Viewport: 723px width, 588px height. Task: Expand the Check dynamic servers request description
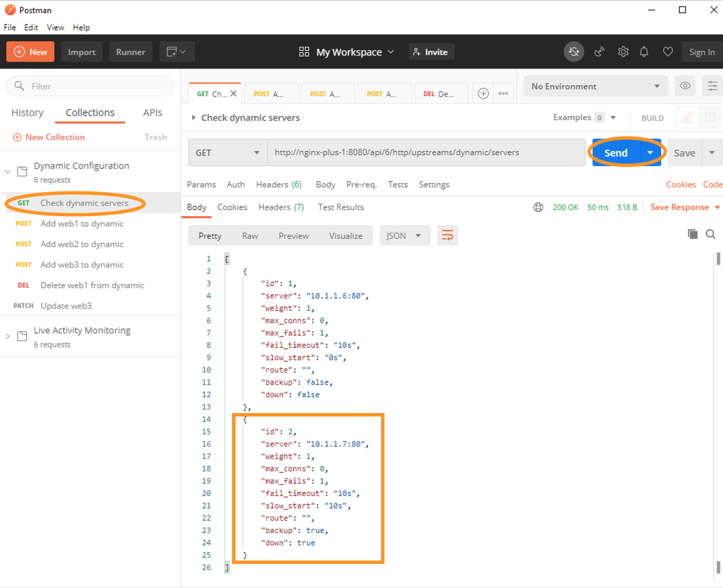(194, 117)
